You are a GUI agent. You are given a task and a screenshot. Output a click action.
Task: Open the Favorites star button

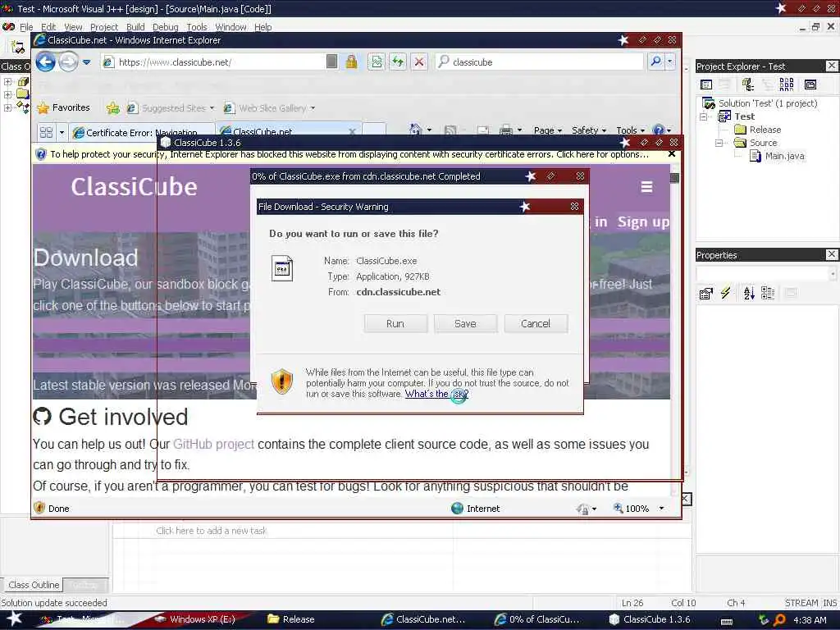(63, 107)
